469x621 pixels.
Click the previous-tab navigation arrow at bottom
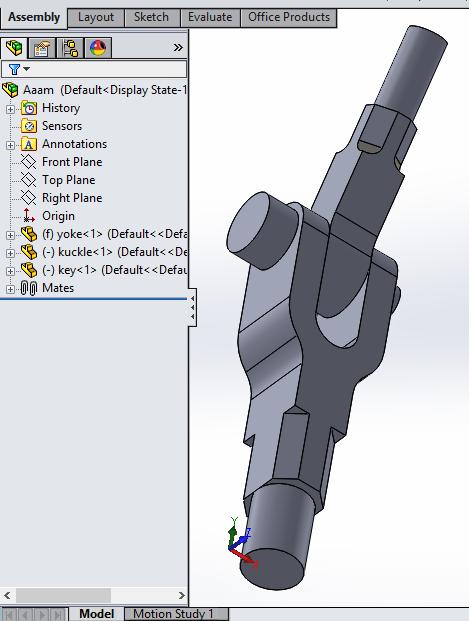point(25,615)
